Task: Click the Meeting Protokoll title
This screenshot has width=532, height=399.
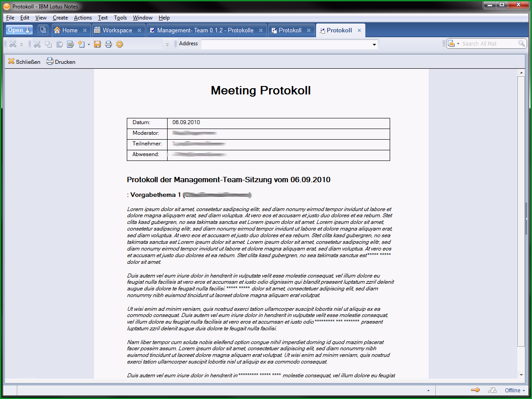Action: (261, 90)
